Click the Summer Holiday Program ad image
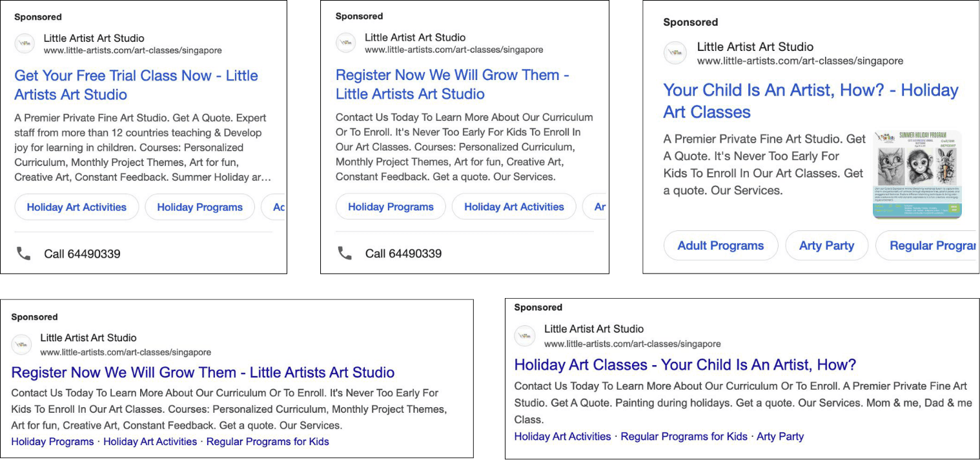The width and height of the screenshot is (980, 460). click(x=917, y=174)
